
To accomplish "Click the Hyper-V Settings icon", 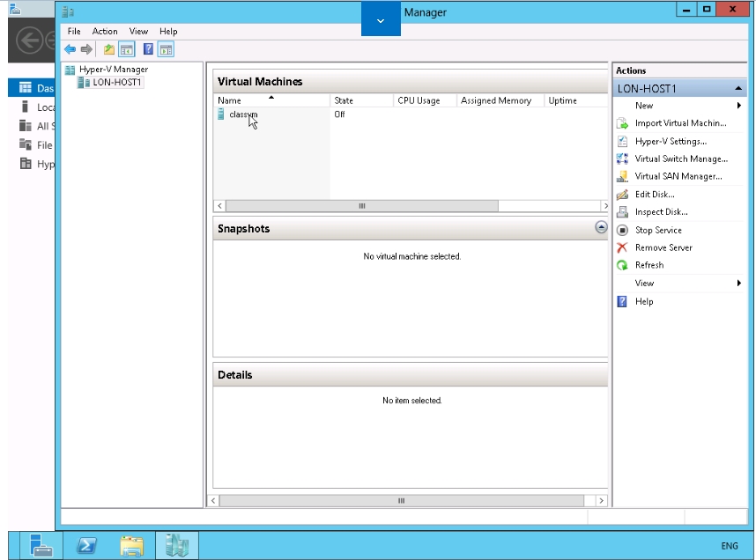I will 622,141.
